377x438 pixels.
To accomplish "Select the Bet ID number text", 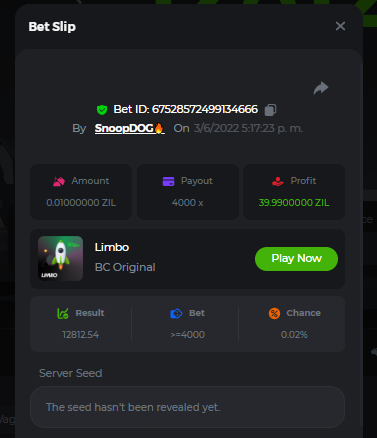I will pyautogui.click(x=205, y=109).
